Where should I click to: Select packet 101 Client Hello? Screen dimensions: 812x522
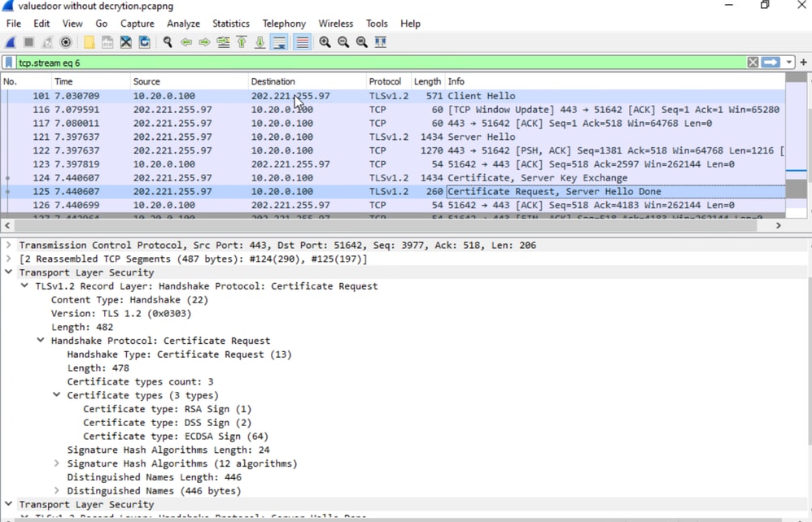coord(392,96)
